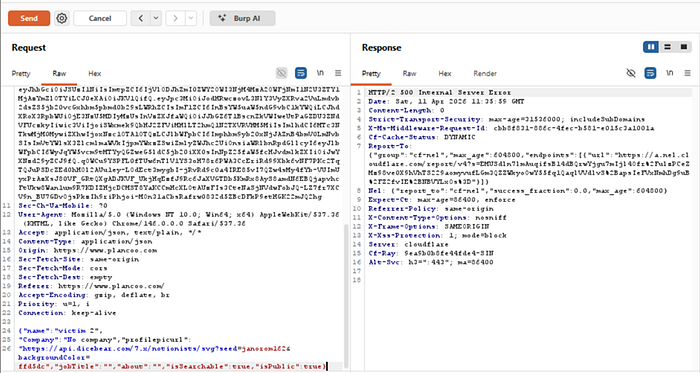The width and height of the screenshot is (700, 373).
Task: Click the Connection: keep-alive header line
Action: (67, 313)
